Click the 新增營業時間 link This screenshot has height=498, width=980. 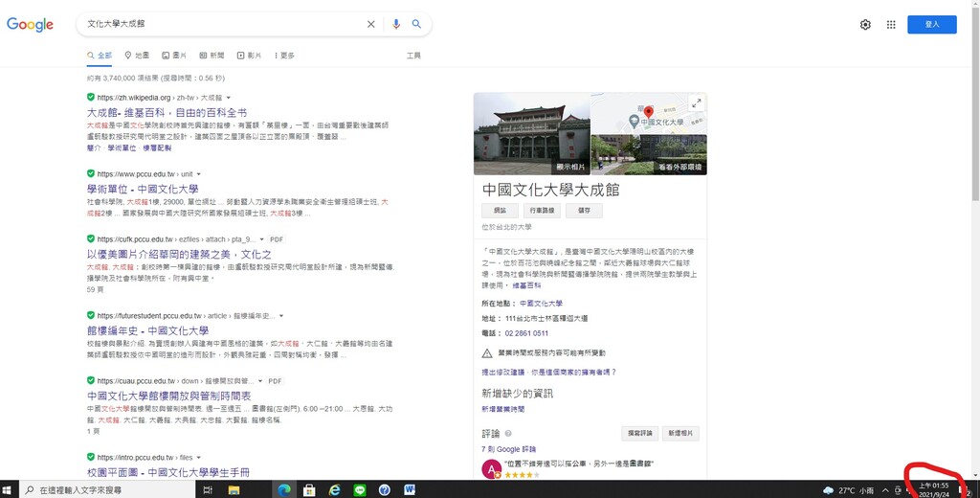[503, 409]
